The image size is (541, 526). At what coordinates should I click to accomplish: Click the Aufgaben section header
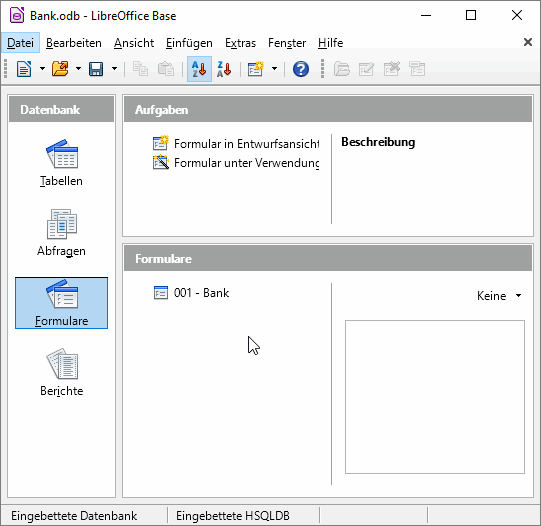(x=328, y=109)
